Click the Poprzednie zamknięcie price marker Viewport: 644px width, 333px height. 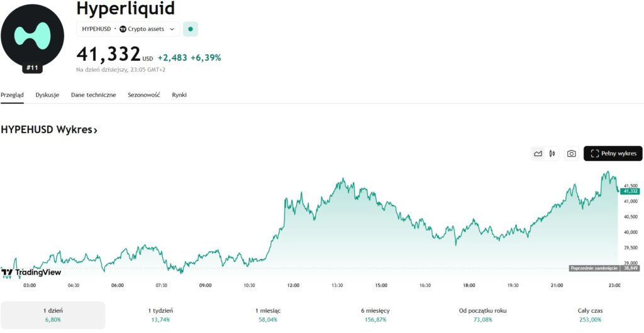[x=594, y=268]
